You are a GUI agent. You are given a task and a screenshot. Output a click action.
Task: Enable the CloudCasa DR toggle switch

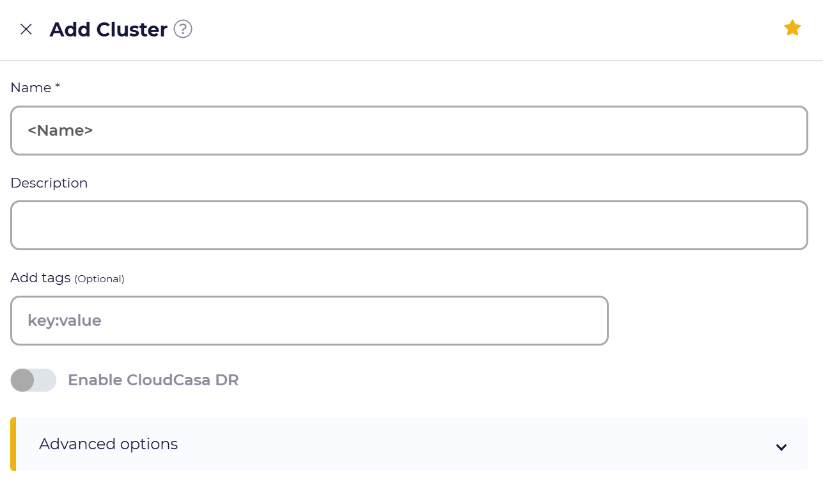click(x=33, y=380)
